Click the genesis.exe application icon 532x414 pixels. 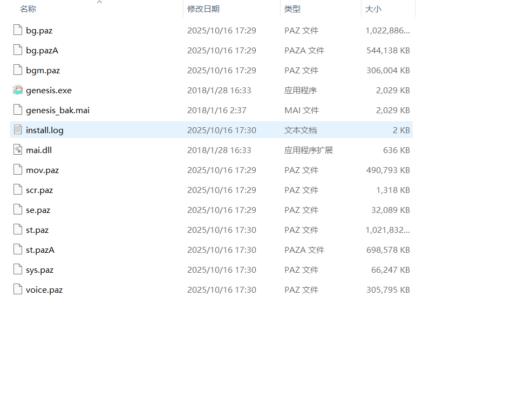(18, 91)
